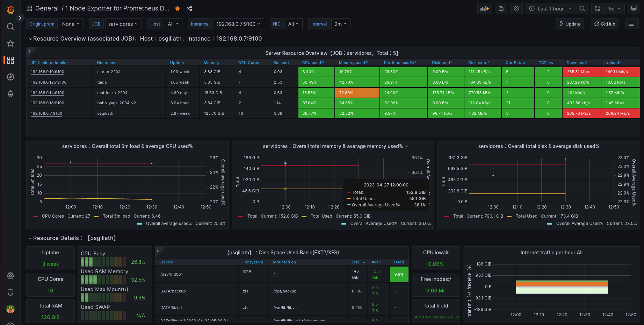This screenshot has height=325, width=644.
Task: Open user profile avatar
Action: [10, 309]
